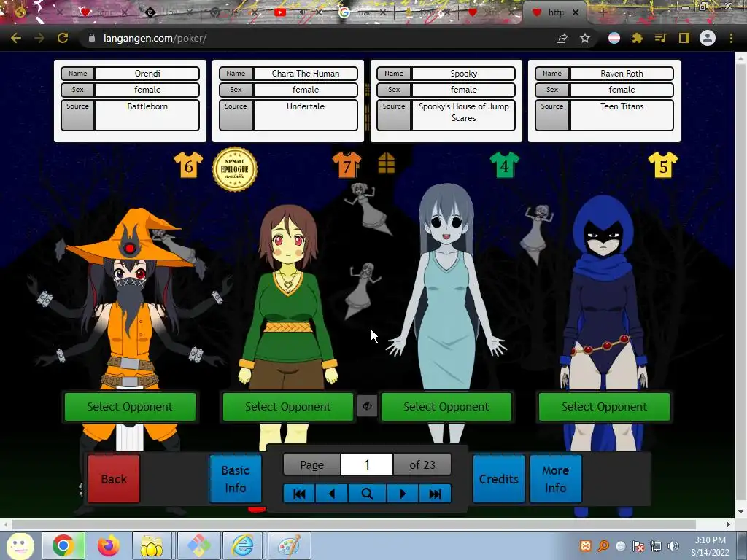Image resolution: width=747 pixels, height=560 pixels.
Task: Open the Basic Info panel
Action: click(236, 479)
